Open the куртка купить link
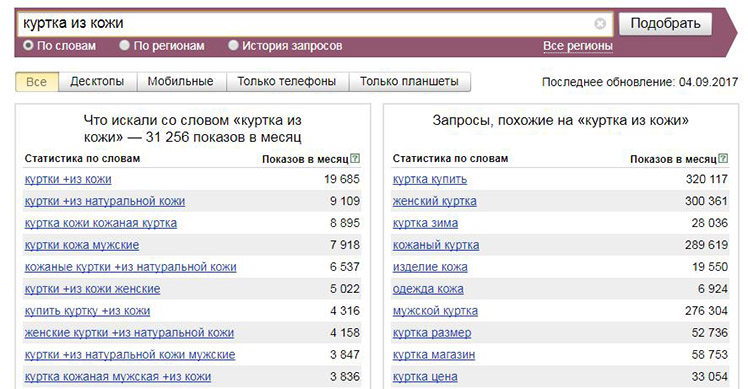 (430, 179)
